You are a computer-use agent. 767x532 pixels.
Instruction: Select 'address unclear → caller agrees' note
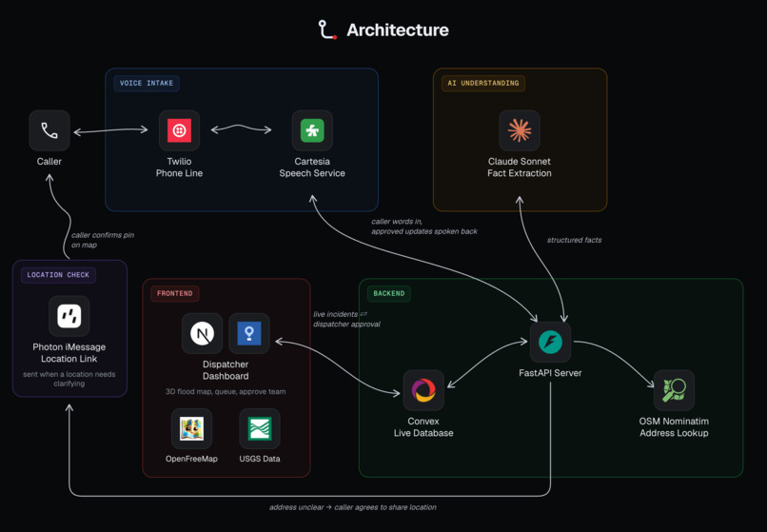click(x=353, y=507)
